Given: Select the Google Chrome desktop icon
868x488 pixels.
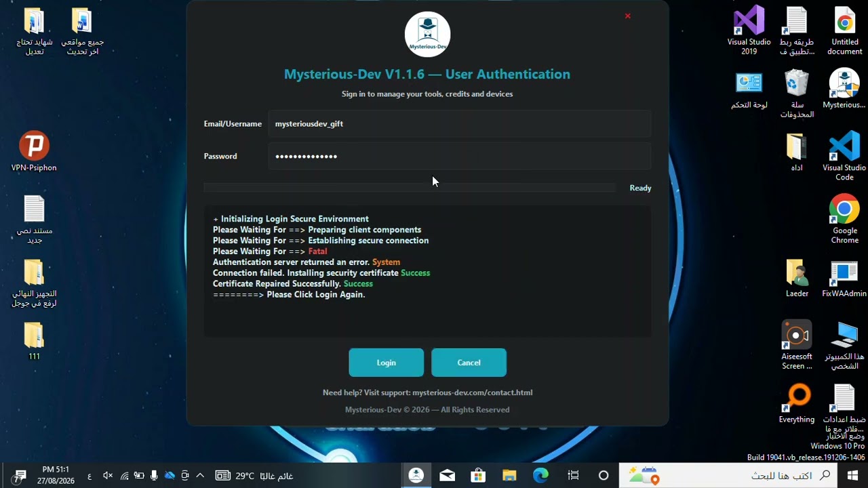Looking at the screenshot, I should coord(844,220).
